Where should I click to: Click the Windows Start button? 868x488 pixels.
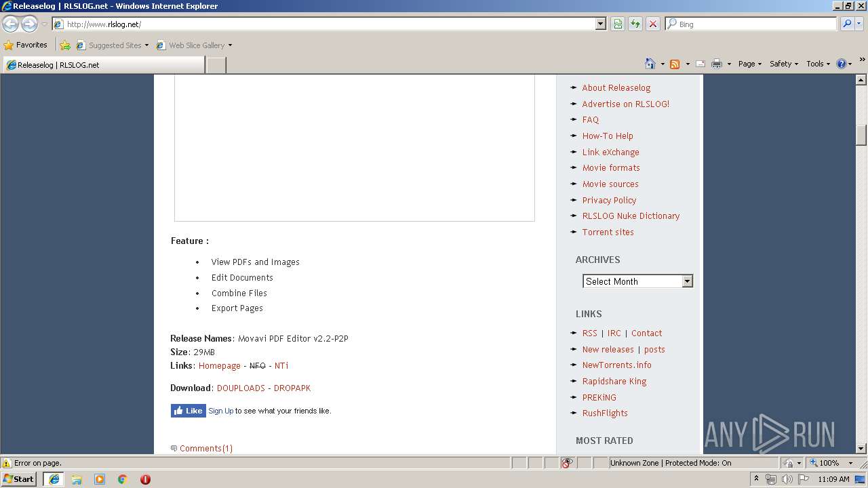(18, 479)
